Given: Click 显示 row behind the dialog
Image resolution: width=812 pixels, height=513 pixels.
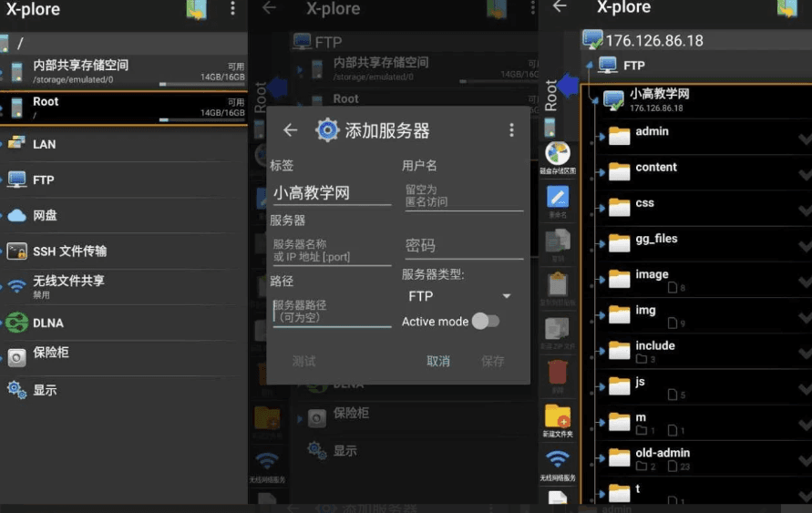Looking at the screenshot, I should click(415, 451).
